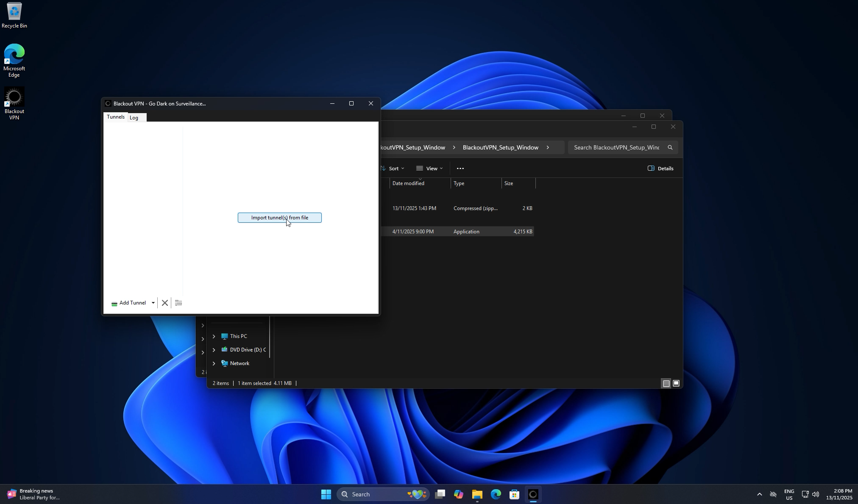Select the Add Tunnel icon
The image size is (858, 504).
pos(114,303)
